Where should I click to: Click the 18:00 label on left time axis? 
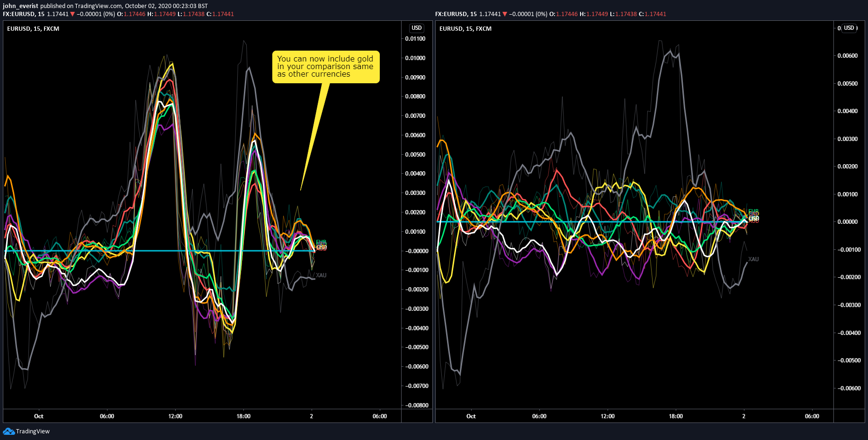pos(243,416)
